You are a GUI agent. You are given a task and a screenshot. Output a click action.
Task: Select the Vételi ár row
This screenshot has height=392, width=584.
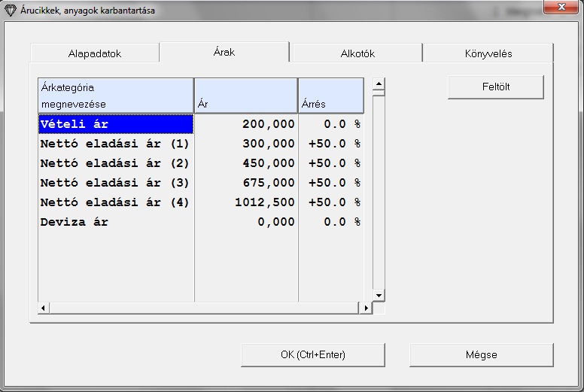pyautogui.click(x=116, y=123)
